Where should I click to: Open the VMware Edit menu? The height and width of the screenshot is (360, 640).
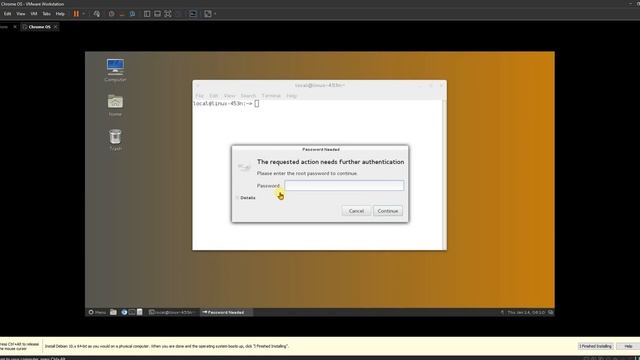(7, 14)
